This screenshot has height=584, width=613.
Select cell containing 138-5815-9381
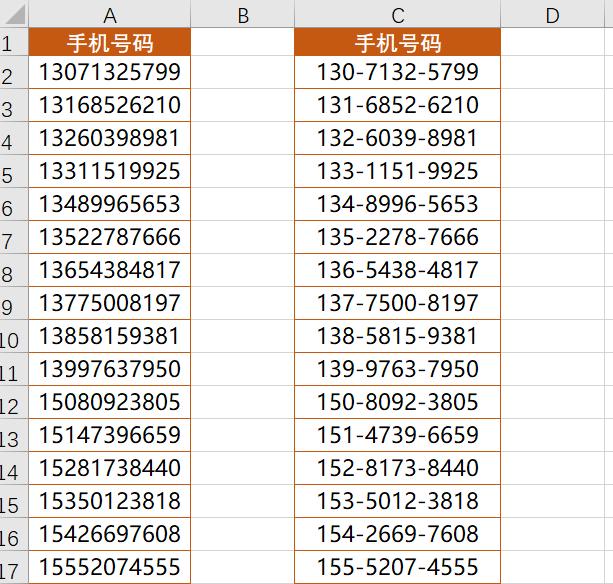point(397,336)
